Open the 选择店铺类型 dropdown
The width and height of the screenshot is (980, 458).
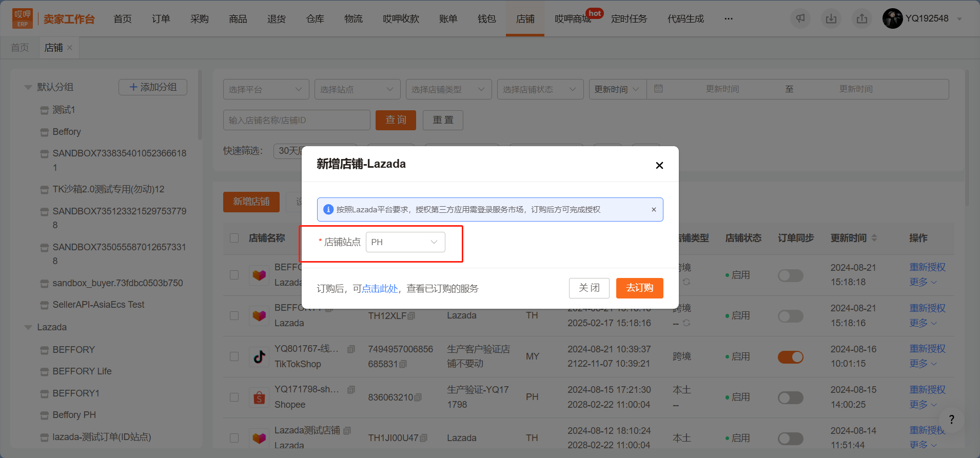449,89
